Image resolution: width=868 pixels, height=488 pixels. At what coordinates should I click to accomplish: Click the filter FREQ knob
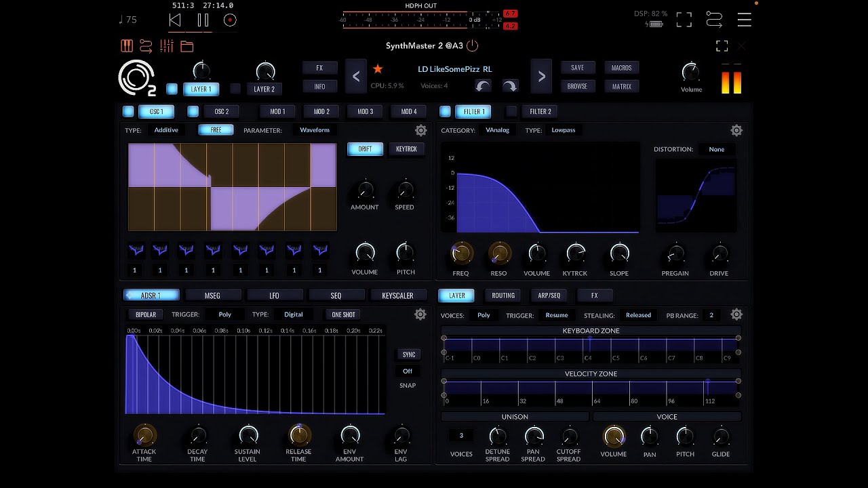[x=461, y=253]
